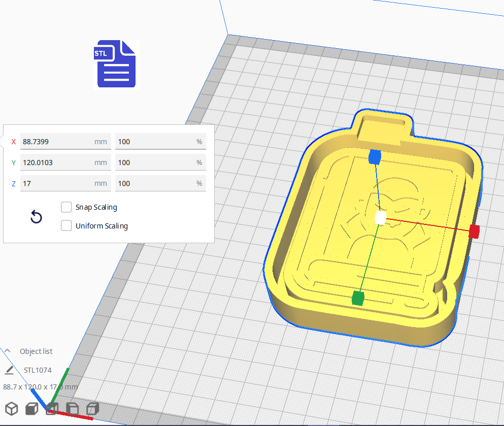Click the reset scale arrow icon
504x426 pixels.
tap(36, 217)
